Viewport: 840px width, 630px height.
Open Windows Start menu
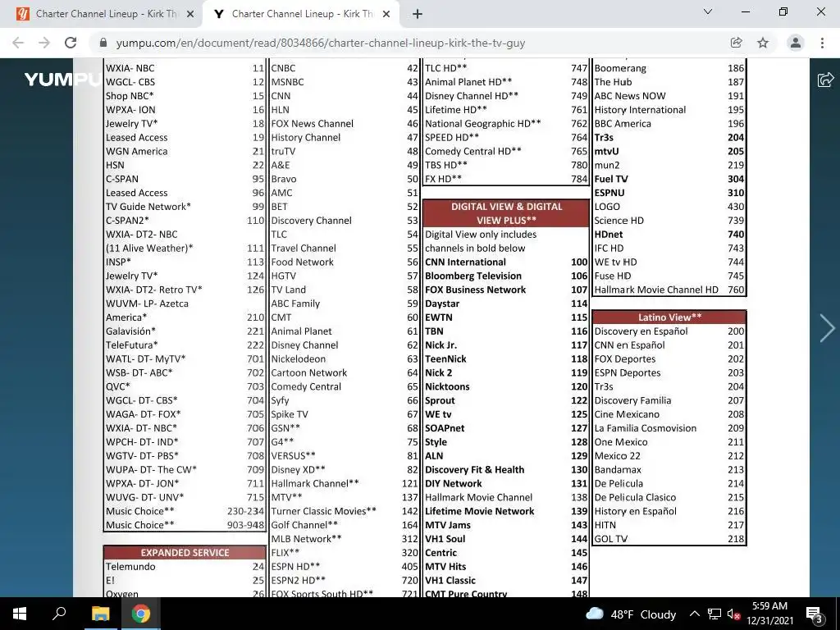click(x=20, y=614)
